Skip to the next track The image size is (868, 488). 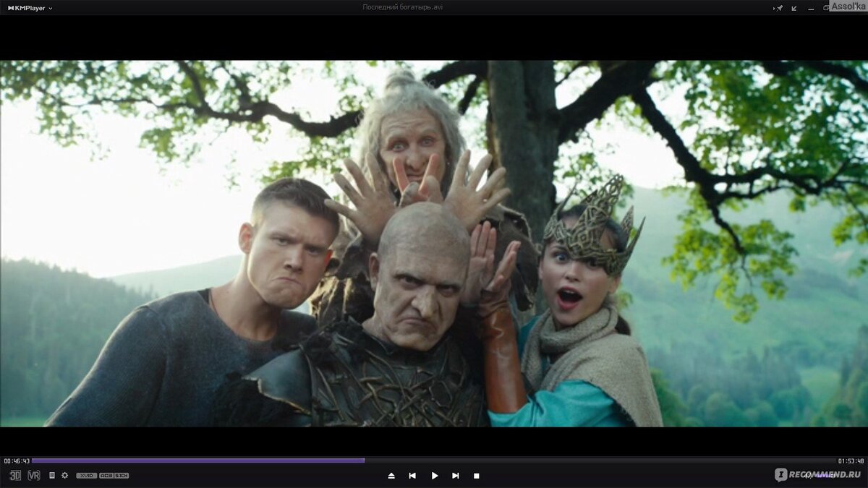pos(455,476)
